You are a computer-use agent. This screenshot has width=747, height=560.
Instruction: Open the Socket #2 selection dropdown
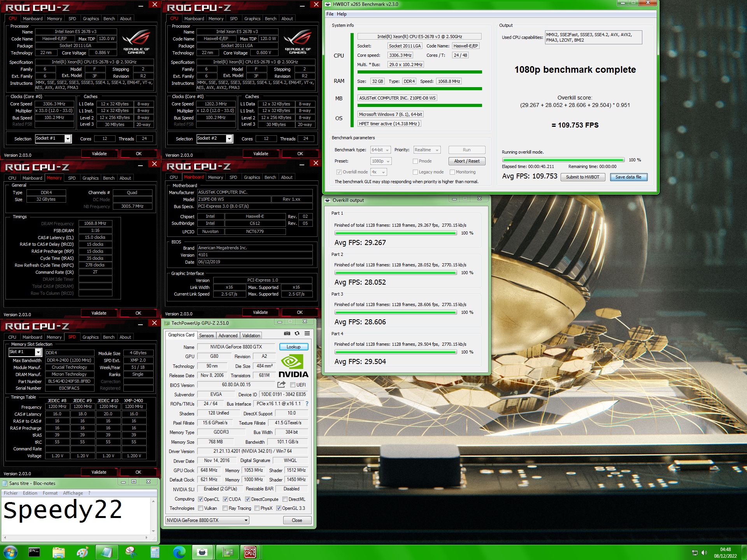[x=215, y=138]
